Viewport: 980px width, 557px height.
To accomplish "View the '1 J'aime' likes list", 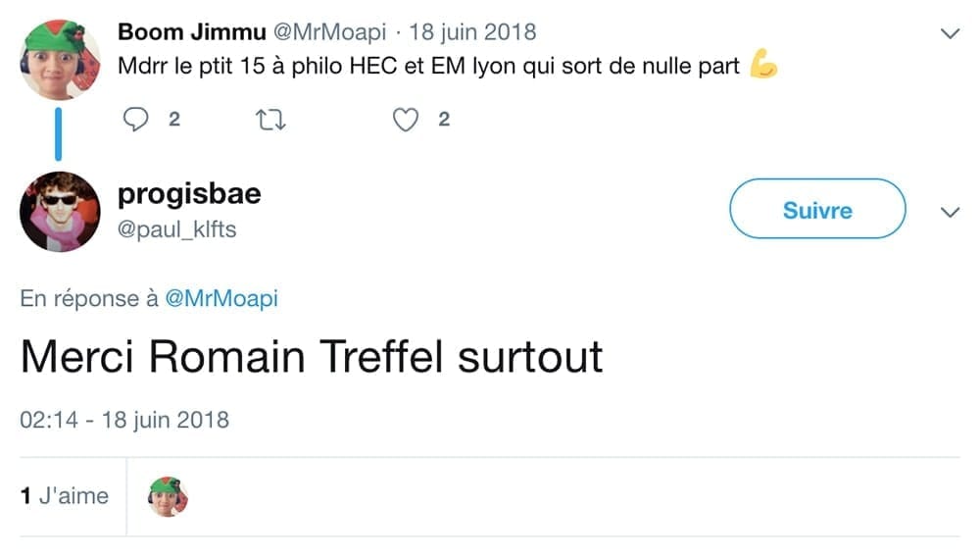I will pyautogui.click(x=65, y=496).
